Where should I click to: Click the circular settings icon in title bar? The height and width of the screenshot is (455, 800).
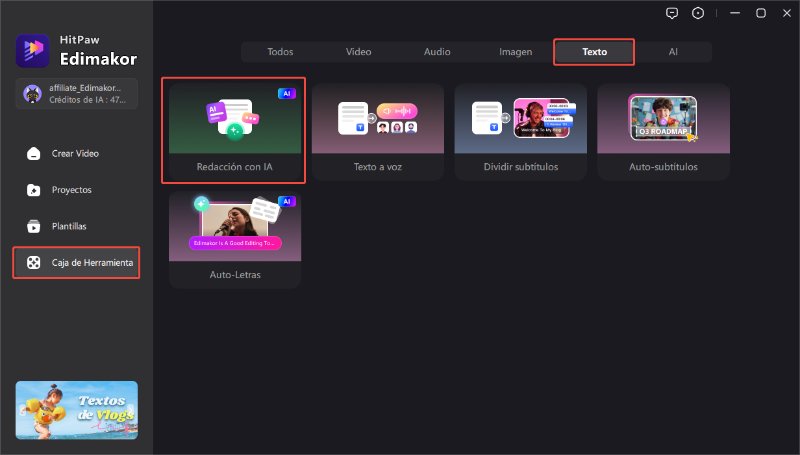click(x=698, y=13)
